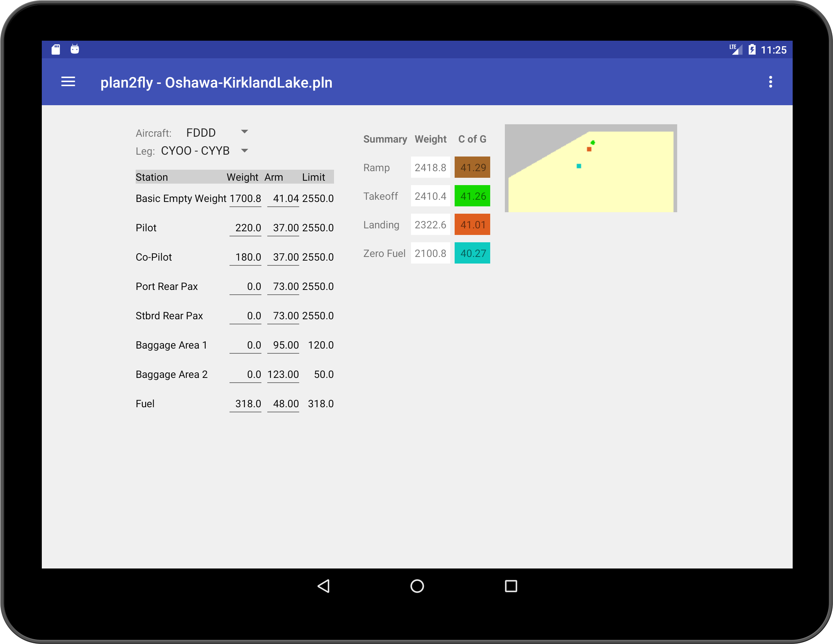Tap the green Takeoff C of G cell

(472, 196)
